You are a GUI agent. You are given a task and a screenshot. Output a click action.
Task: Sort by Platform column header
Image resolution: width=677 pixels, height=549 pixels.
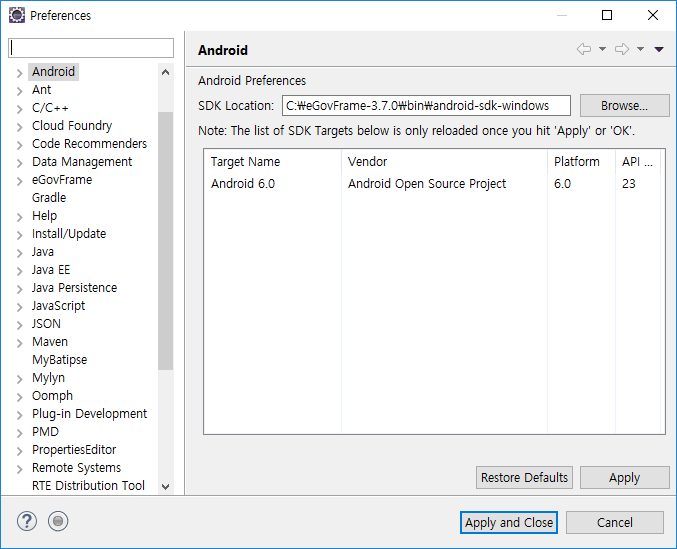click(581, 162)
